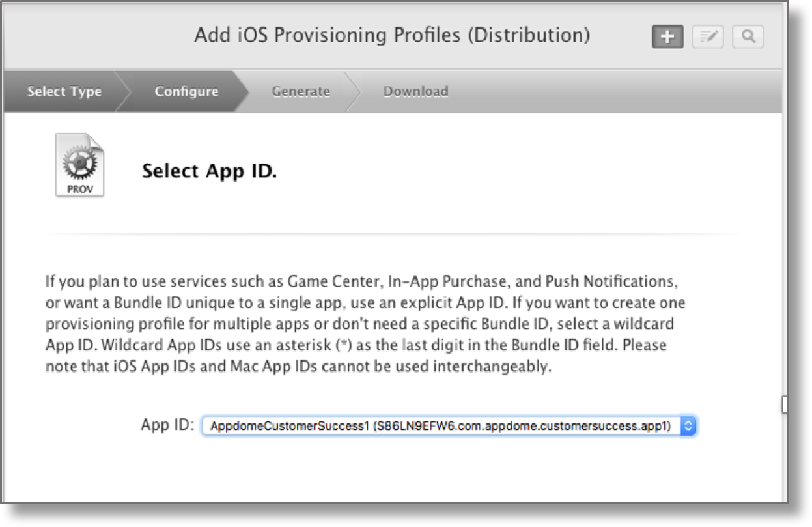This screenshot has width=812, height=527.
Task: Go back to the Select Type step
Action: tap(64, 92)
